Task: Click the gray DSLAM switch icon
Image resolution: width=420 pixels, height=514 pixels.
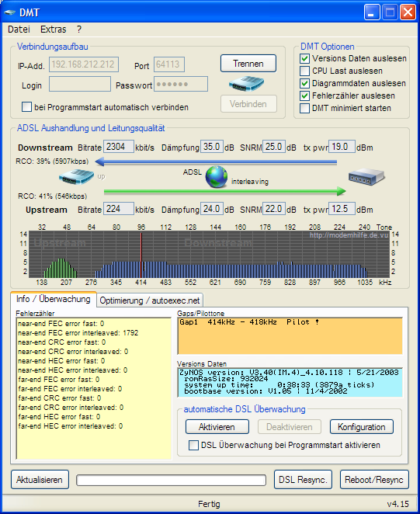Action: 366,177
